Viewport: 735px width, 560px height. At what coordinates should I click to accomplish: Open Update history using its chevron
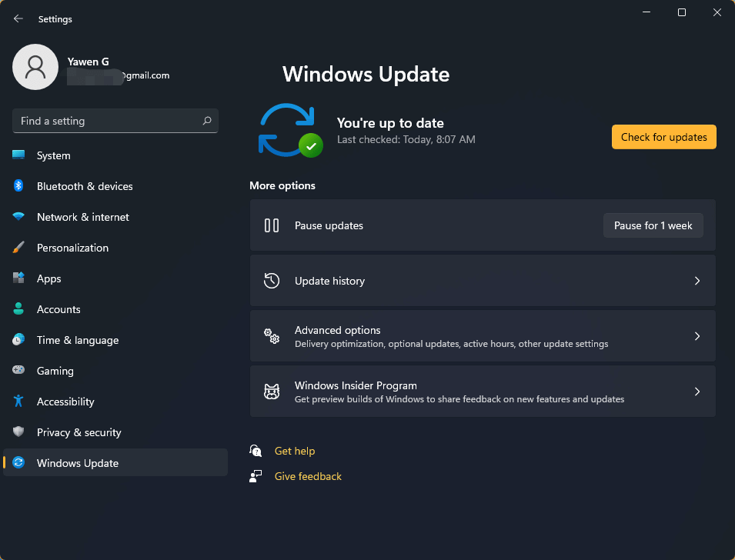697,280
